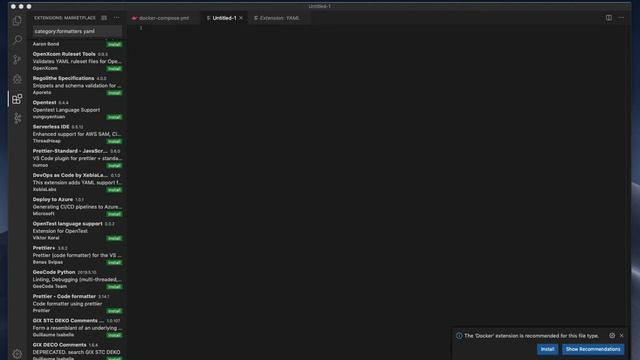Click the green macOS zoom button

coord(29,6)
